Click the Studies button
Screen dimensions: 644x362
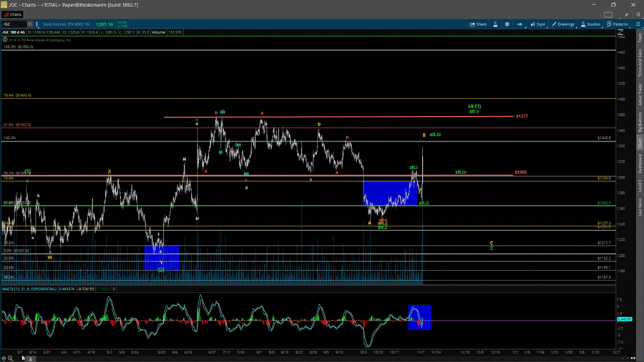click(590, 24)
